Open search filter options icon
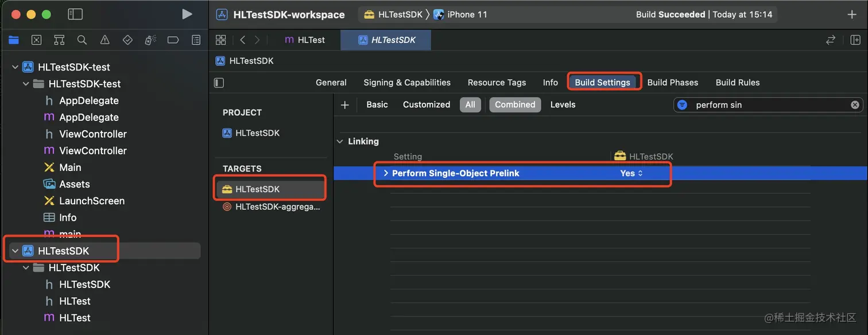Viewport: 868px width, 335px height. pyautogui.click(x=682, y=105)
